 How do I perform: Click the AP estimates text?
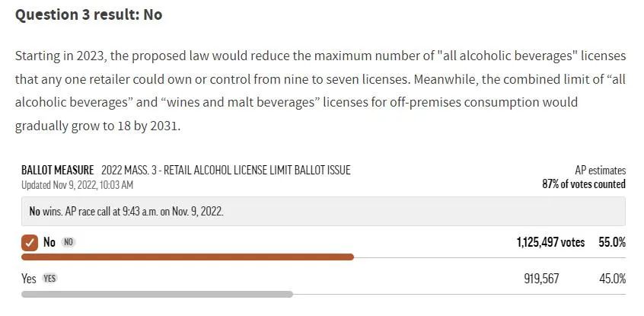coord(601,171)
